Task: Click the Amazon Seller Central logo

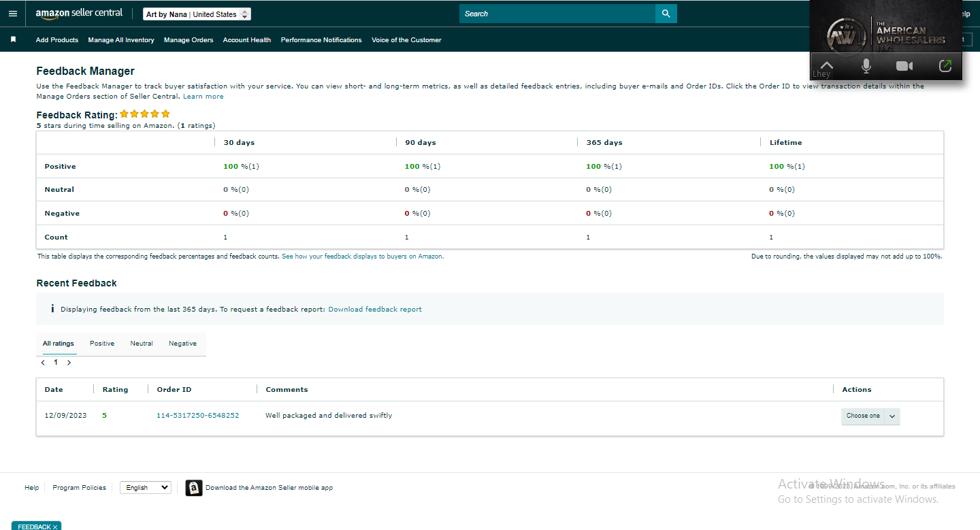Action: (79, 13)
